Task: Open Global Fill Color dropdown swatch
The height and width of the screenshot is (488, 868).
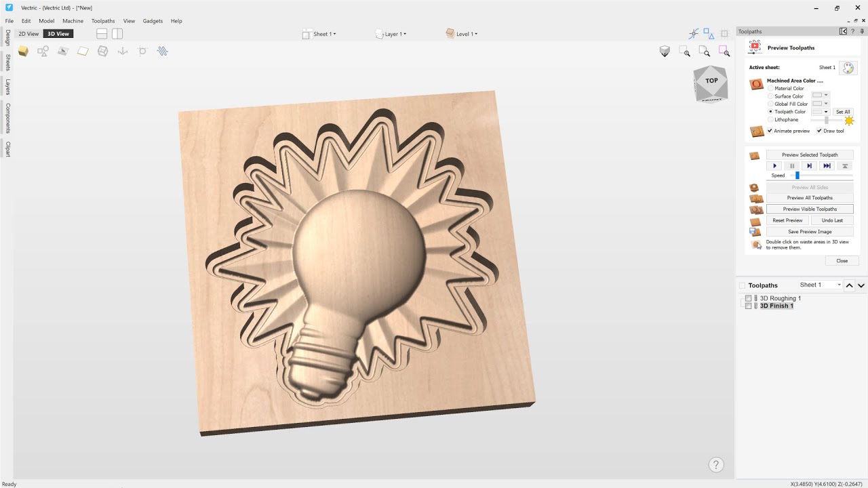Action: tap(821, 104)
